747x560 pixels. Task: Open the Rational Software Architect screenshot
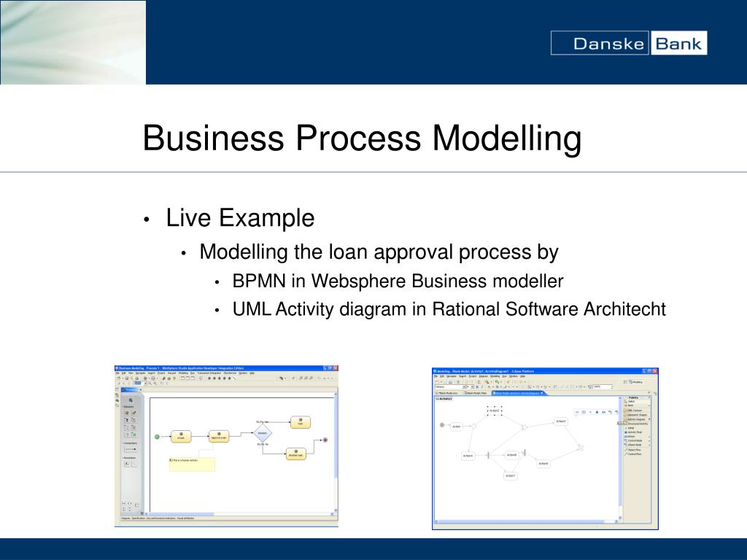[x=545, y=448]
